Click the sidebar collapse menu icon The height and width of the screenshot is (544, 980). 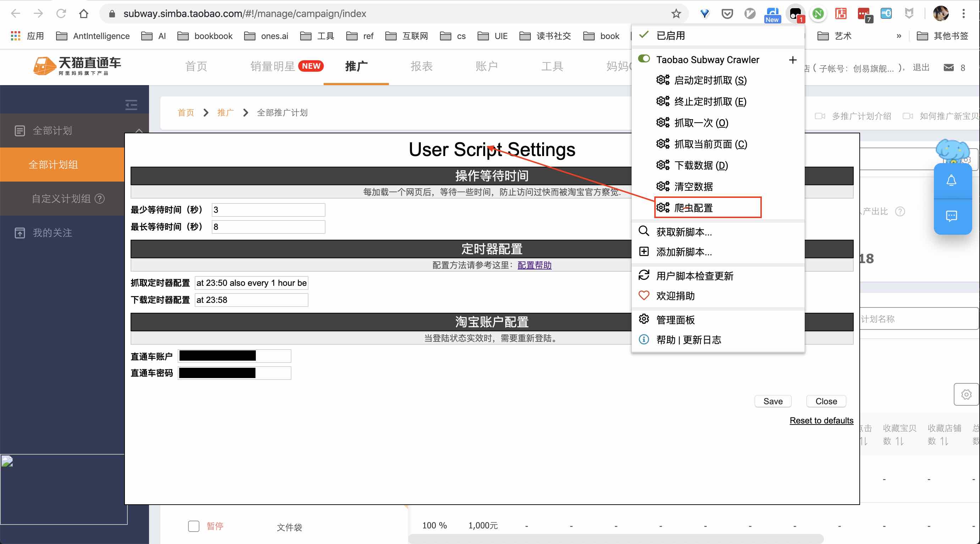(x=131, y=105)
